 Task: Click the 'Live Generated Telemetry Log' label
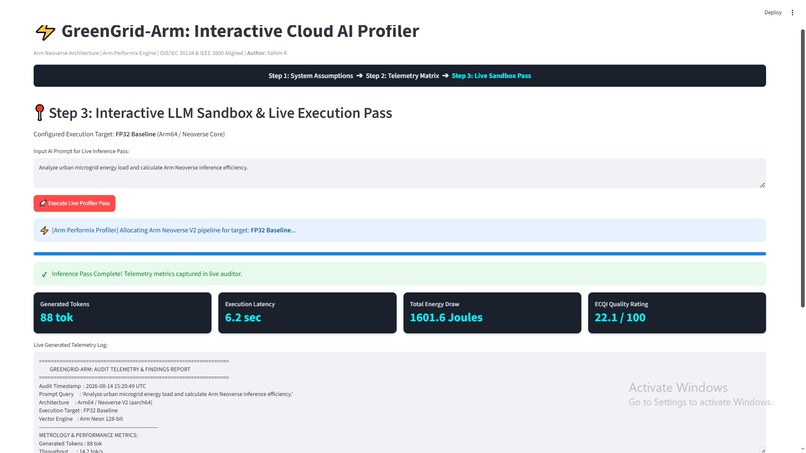coord(70,345)
